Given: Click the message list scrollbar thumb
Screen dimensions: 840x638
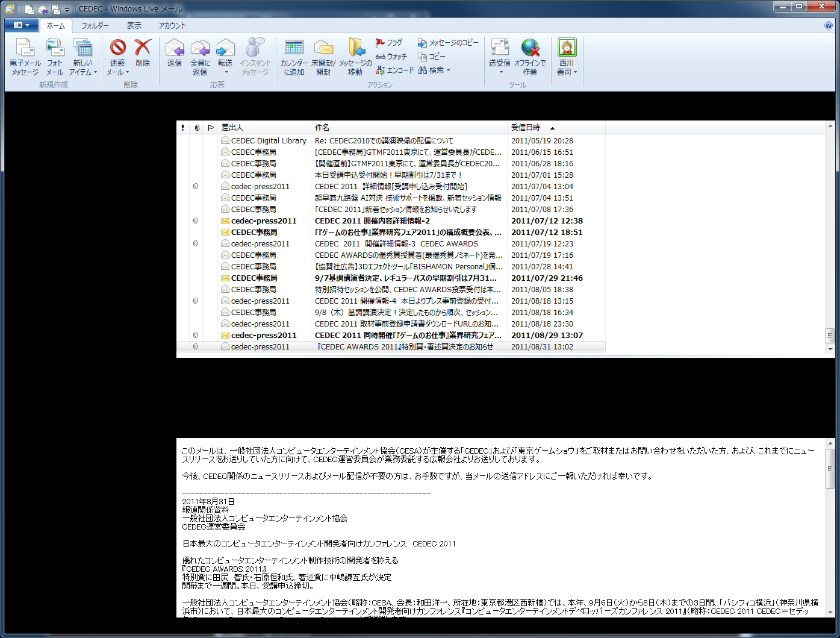Looking at the screenshot, I should (830, 335).
